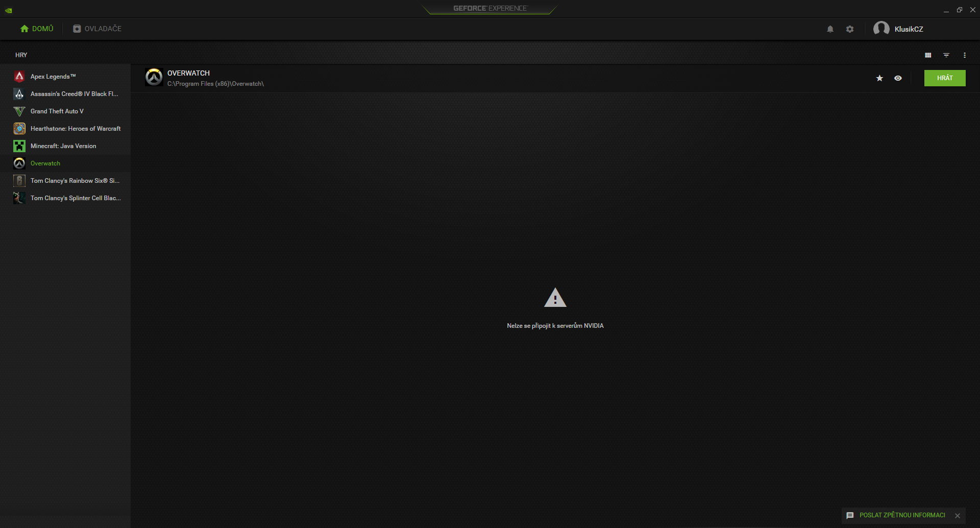The height and width of the screenshot is (528, 980).
Task: Restore down the GeForce Experience window
Action: pyautogui.click(x=960, y=10)
